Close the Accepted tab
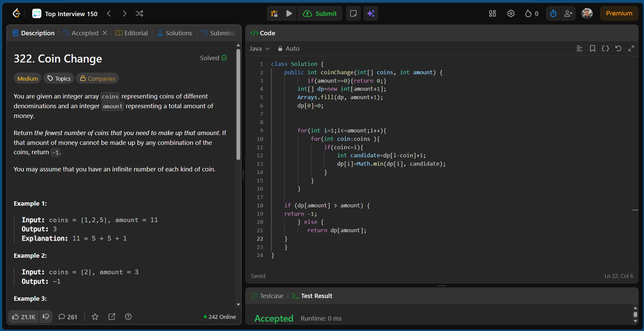The width and height of the screenshot is (644, 331). 105,33
